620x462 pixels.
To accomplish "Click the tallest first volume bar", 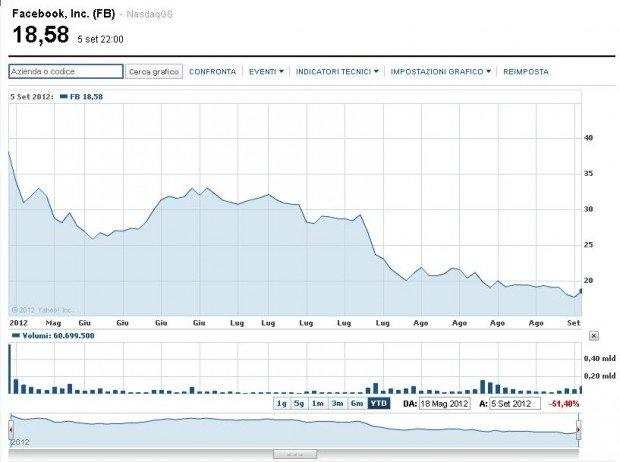I will [x=10, y=369].
